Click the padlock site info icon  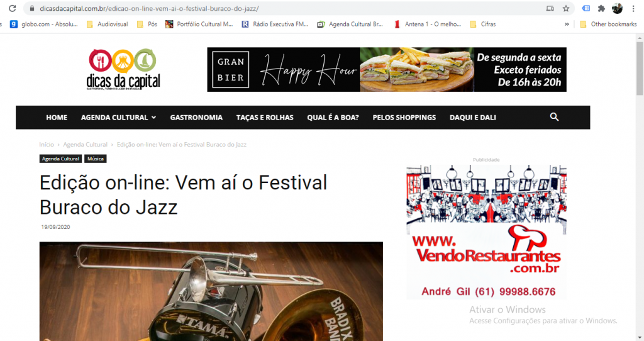(32, 8)
